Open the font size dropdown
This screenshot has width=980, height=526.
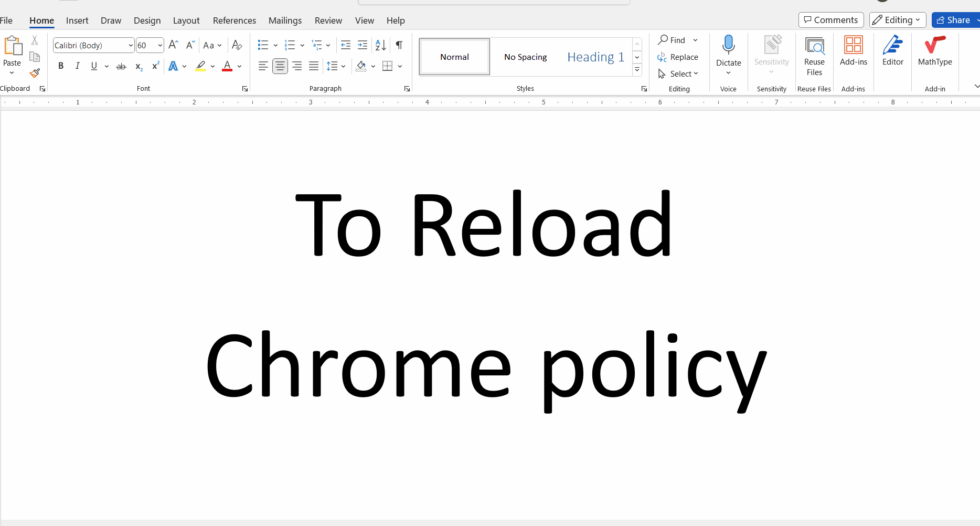click(160, 46)
